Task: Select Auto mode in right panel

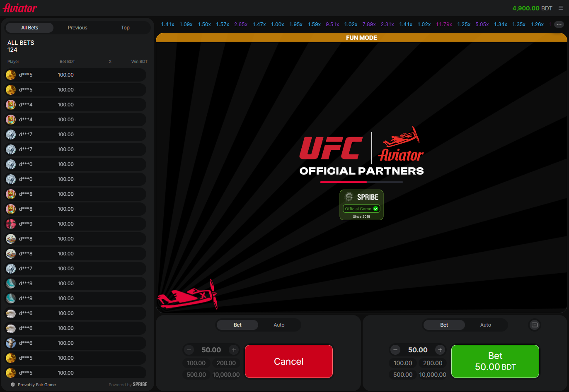Action: click(486, 325)
